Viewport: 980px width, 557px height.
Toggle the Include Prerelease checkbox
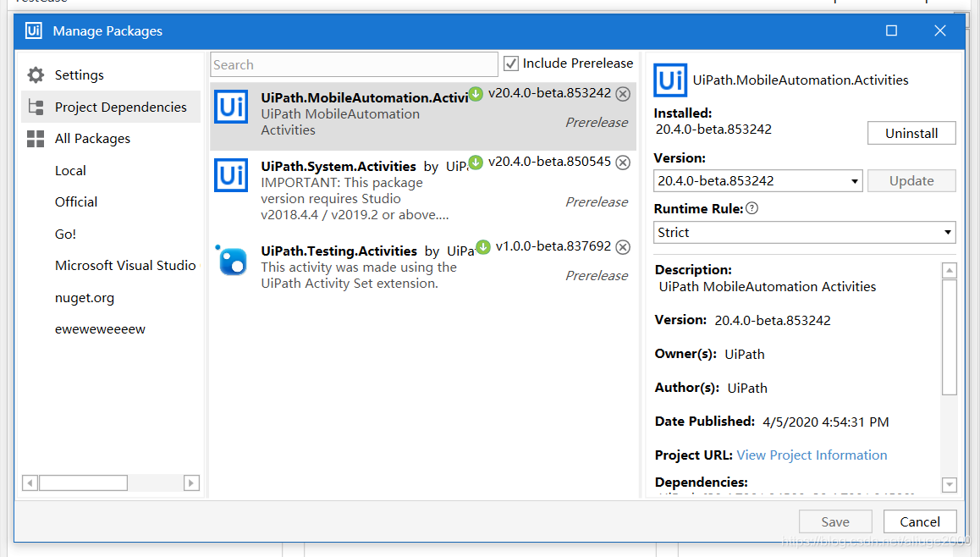(x=510, y=63)
